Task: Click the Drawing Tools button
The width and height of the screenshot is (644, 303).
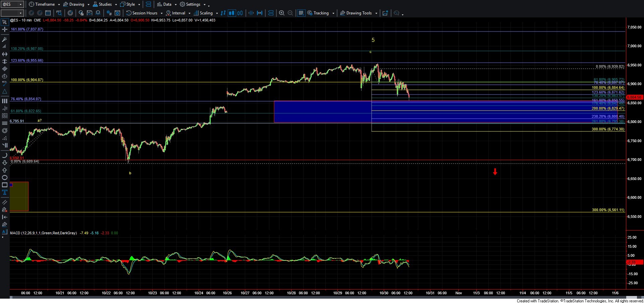Action: [359, 13]
